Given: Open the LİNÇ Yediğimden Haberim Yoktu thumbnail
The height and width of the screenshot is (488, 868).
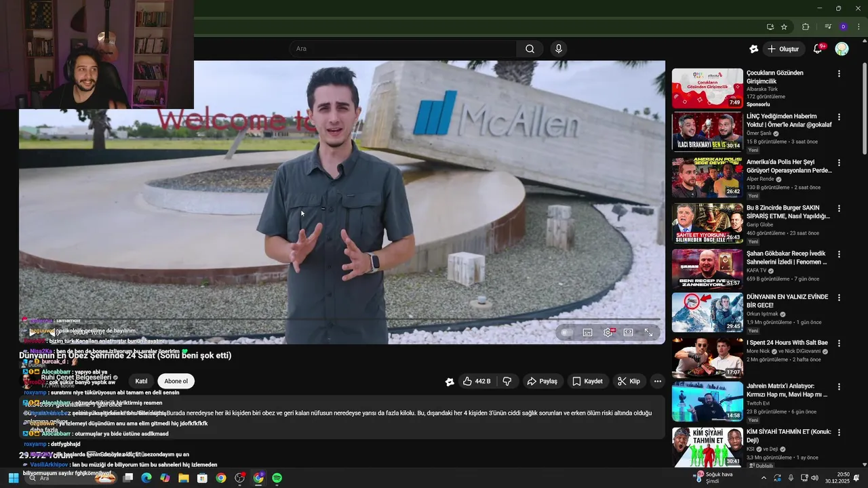Looking at the screenshot, I should pyautogui.click(x=707, y=131).
